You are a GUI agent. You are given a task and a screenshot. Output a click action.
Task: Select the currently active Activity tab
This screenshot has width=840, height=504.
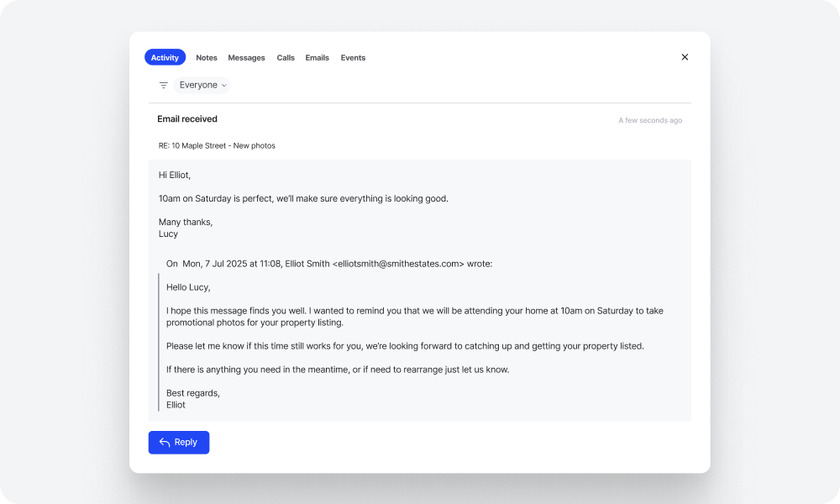point(165,56)
